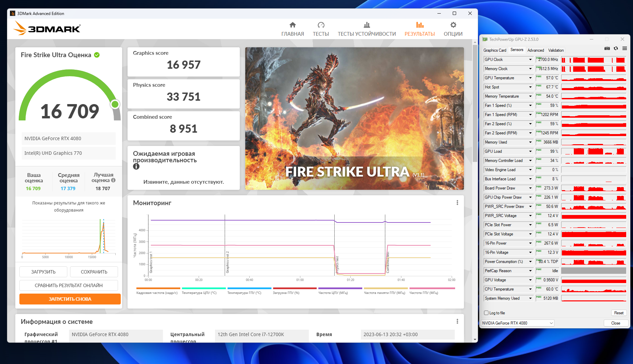Viewport: 633px width, 364px height.
Task: Click the average score 17 379
Action: coord(68,188)
